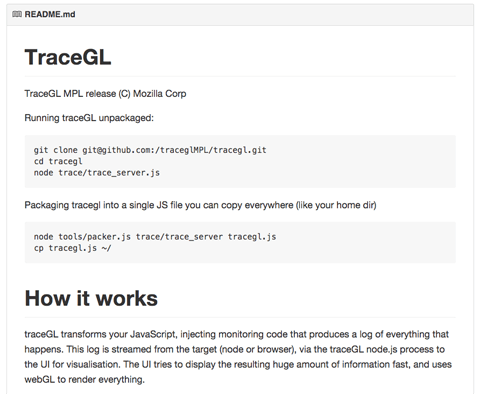Click the git clone command line

(150, 150)
